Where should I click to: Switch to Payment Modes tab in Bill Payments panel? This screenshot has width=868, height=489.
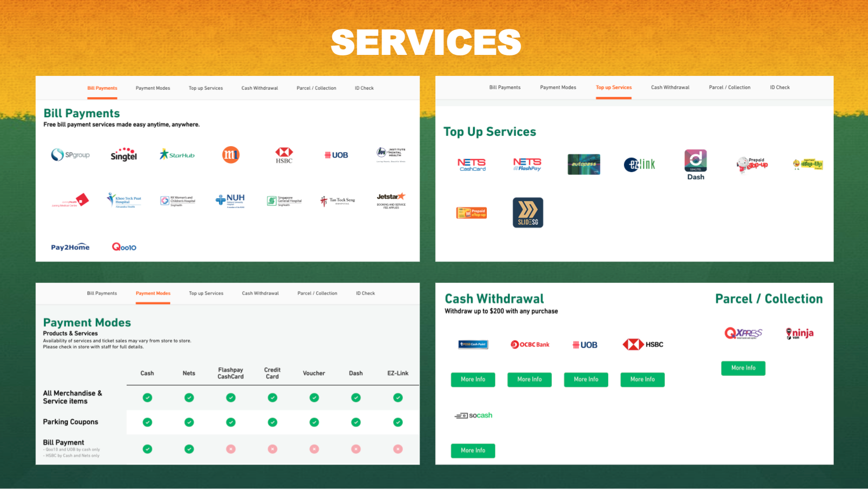(153, 88)
